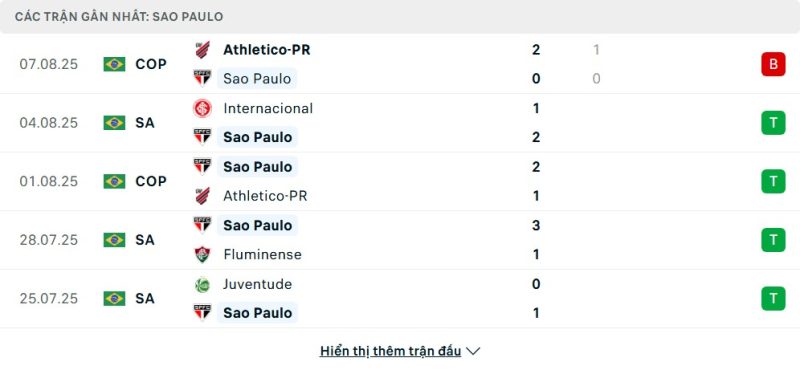Click Brazil flag next to 04.08.25 SA
800x374 pixels.
(114, 122)
